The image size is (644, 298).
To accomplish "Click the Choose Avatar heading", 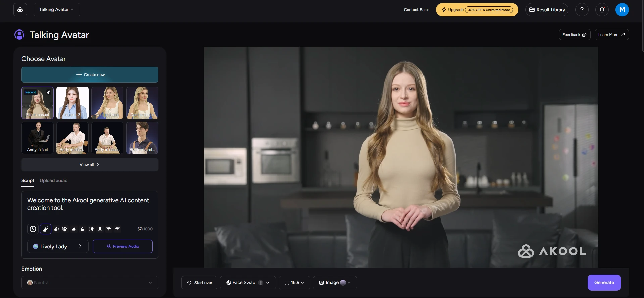I will [x=44, y=59].
